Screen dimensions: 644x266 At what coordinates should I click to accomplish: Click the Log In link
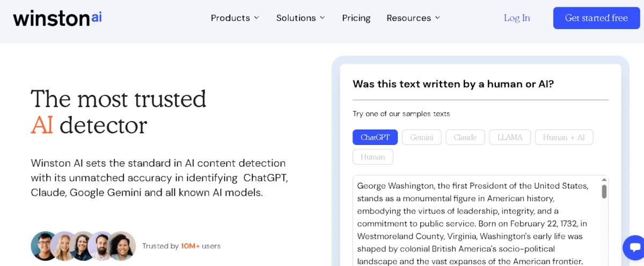pos(517,18)
